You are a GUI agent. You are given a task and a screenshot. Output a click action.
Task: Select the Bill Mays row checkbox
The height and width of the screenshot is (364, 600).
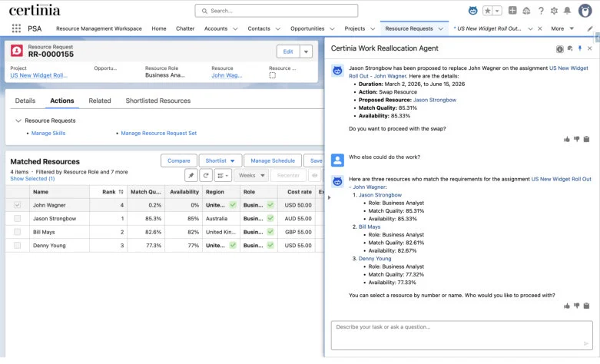click(x=18, y=232)
